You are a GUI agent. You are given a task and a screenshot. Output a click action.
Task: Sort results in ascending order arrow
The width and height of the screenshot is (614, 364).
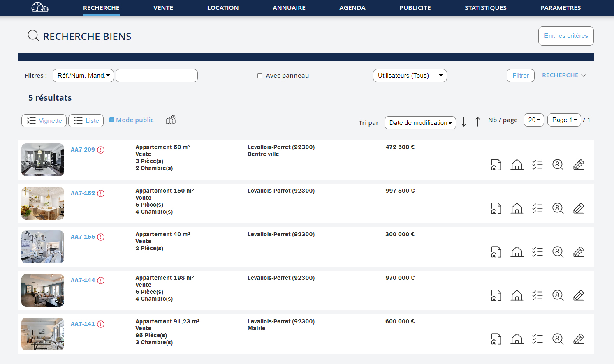click(477, 122)
